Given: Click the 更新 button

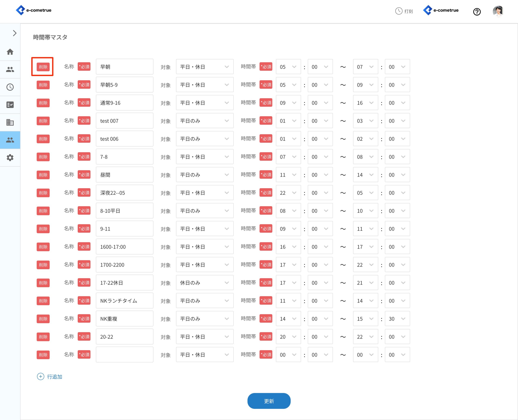Looking at the screenshot, I should click(269, 401).
